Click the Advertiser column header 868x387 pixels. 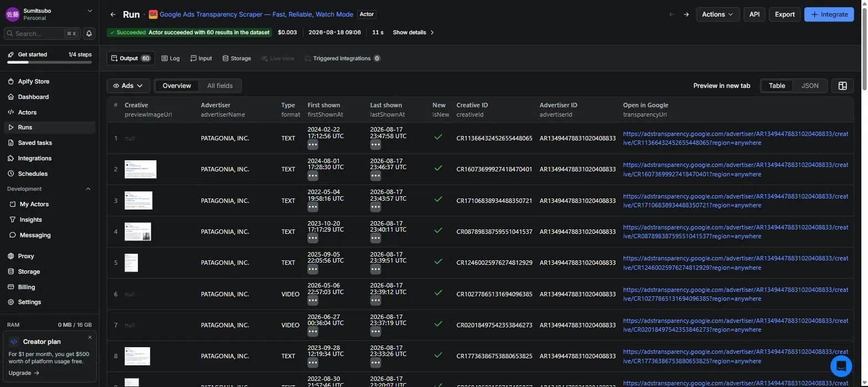click(x=215, y=105)
